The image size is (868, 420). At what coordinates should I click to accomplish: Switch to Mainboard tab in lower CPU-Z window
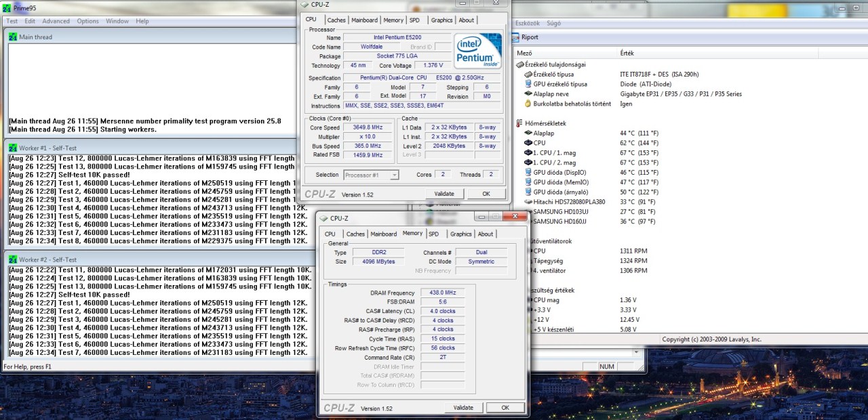tap(384, 234)
